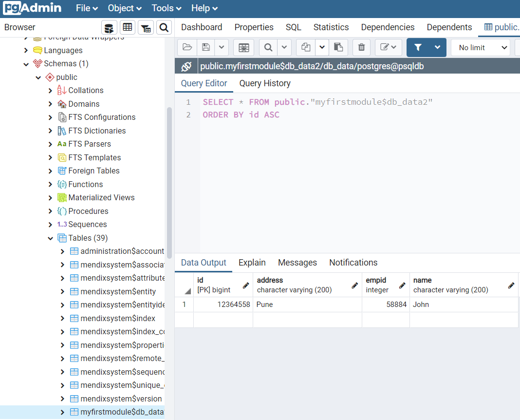Image resolution: width=520 pixels, height=420 pixels.
Task: Select the Data Output tab
Action: [204, 263]
